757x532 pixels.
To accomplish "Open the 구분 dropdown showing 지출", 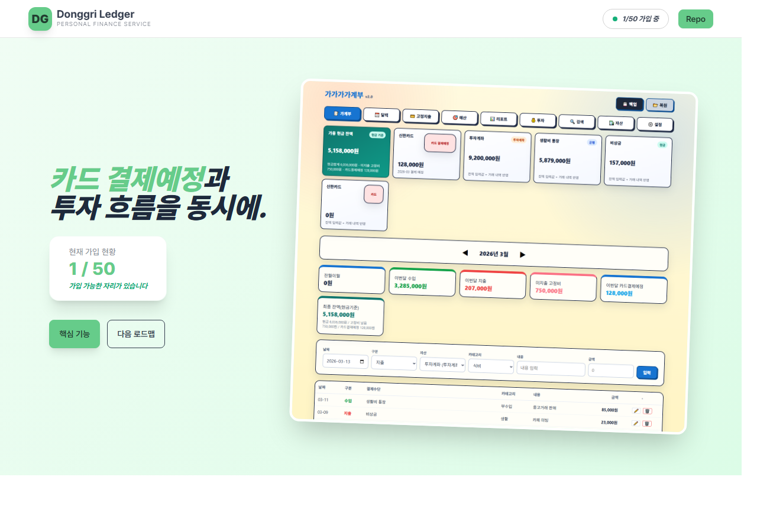I will [x=394, y=362].
